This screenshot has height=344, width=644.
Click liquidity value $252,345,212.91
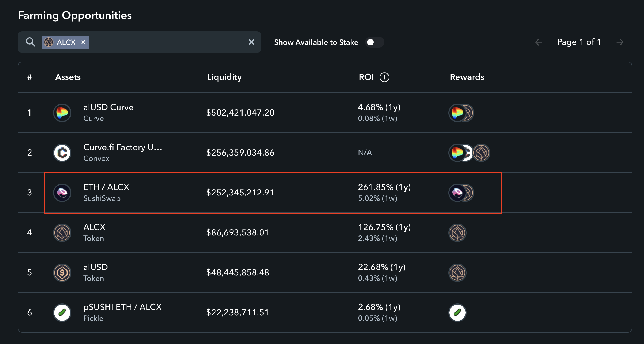coord(240,193)
